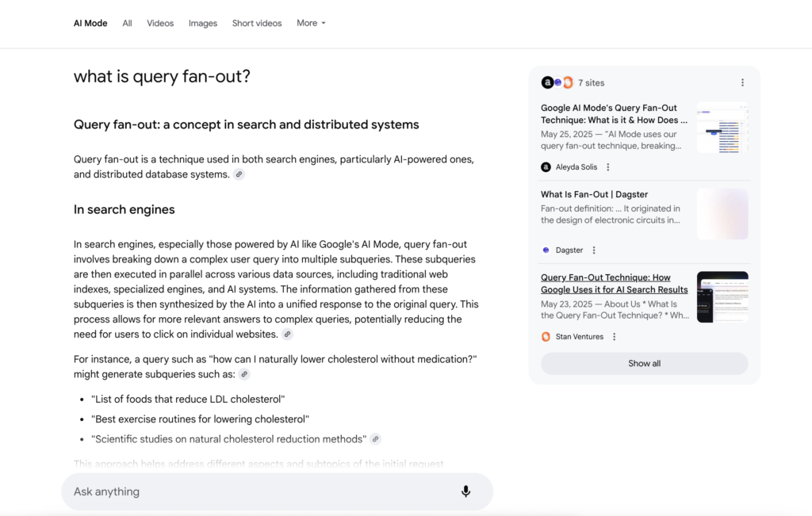Click the microphone voice input icon
Screen dimensions: 812x516
point(465,491)
